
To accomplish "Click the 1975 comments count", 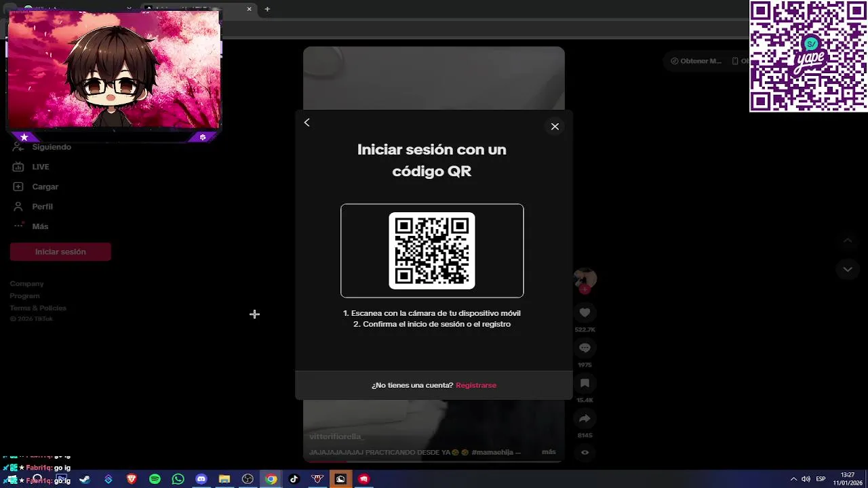I will pyautogui.click(x=585, y=365).
